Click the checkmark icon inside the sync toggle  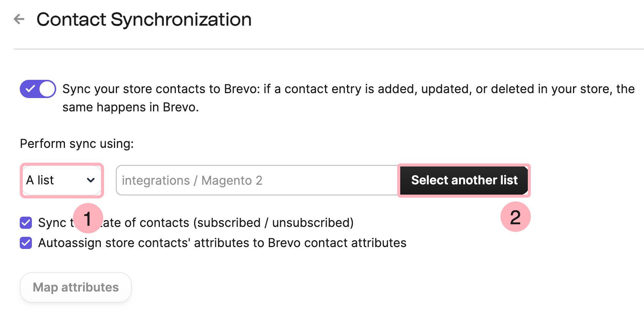tap(30, 89)
